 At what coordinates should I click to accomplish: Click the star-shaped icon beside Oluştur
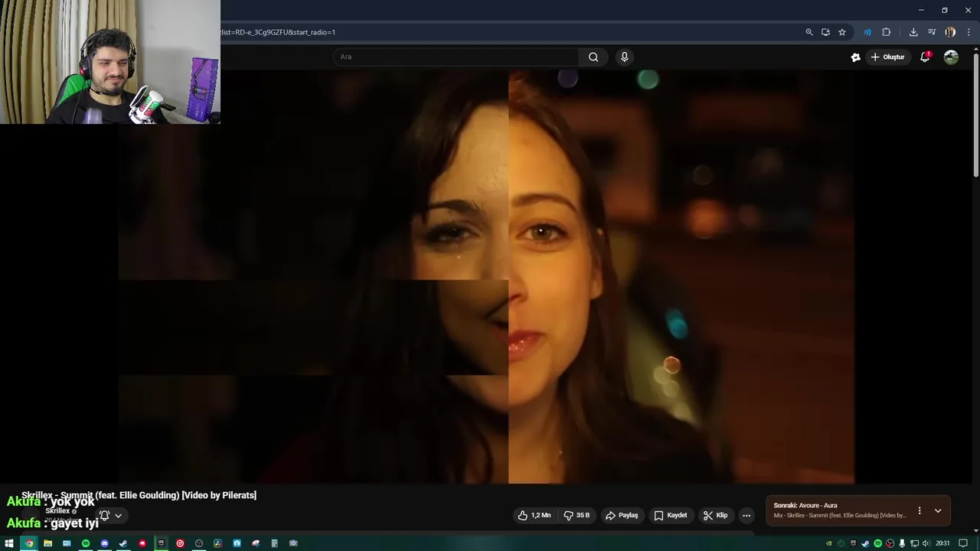click(x=855, y=57)
